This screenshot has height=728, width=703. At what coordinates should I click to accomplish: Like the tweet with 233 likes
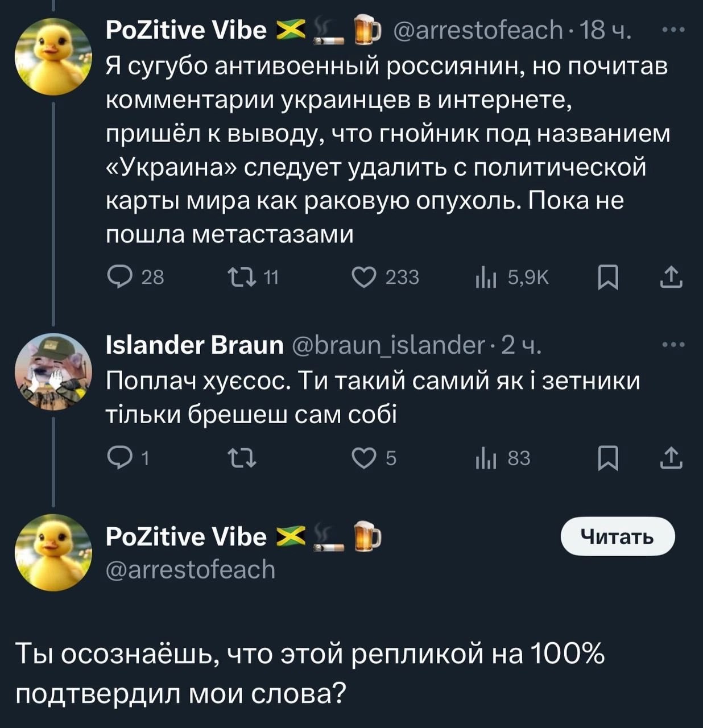tap(364, 278)
